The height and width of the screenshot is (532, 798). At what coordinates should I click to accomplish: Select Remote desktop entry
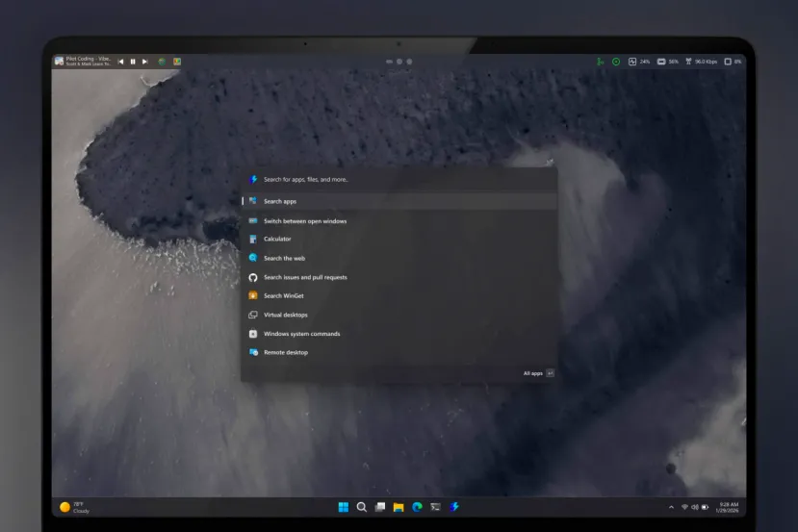point(399,352)
